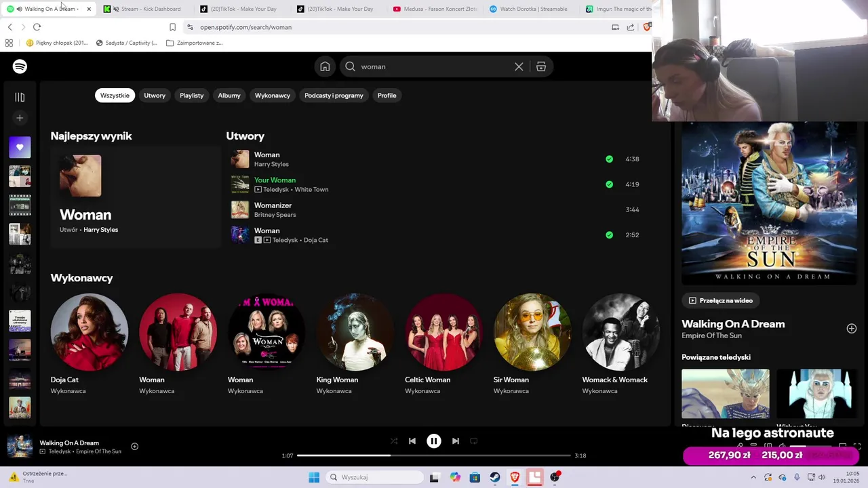Open the Zaimportowane bookmarks folder

click(195, 43)
